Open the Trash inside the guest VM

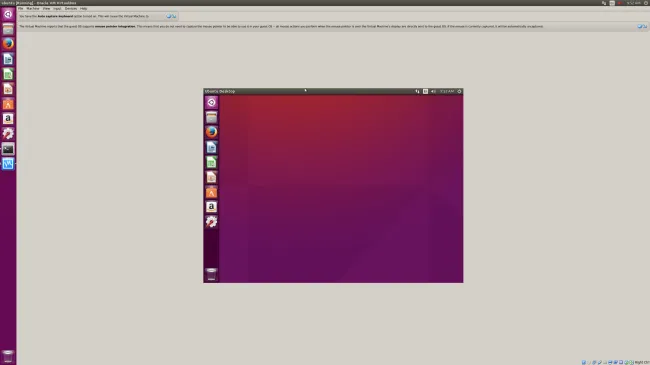click(x=211, y=274)
